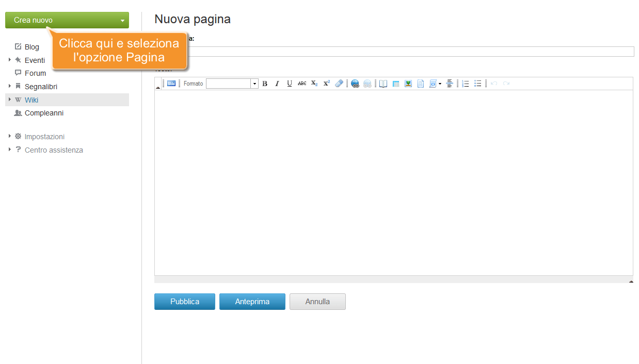Expand the Segnalibri tree node

click(10, 86)
